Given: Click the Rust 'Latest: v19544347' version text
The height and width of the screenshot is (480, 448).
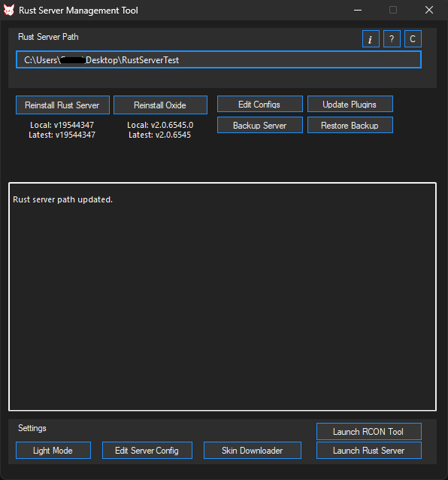Looking at the screenshot, I should coord(62,135).
